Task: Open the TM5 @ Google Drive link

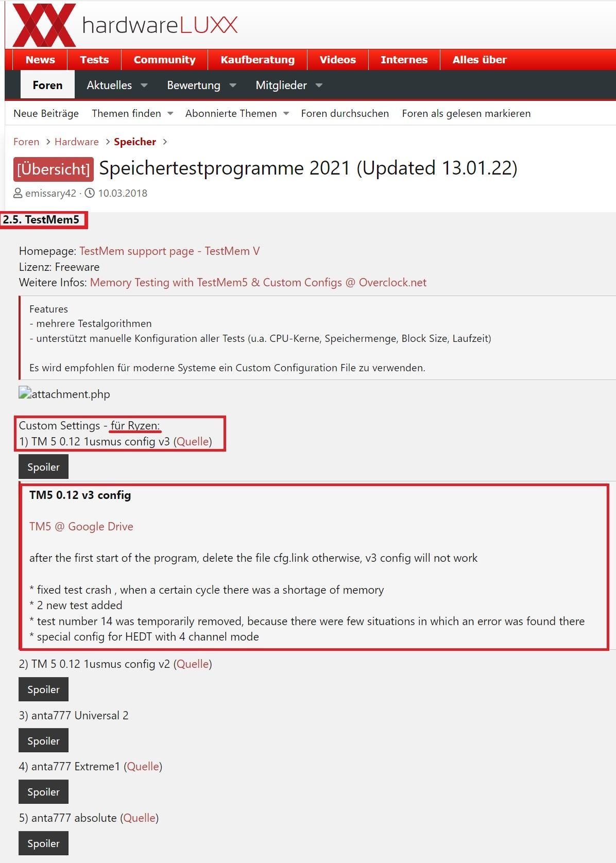Action: [81, 526]
